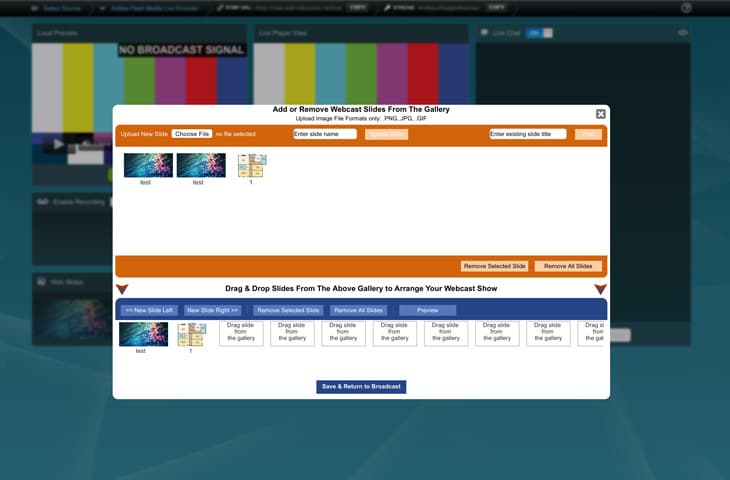This screenshot has width=730, height=480.
Task: Click Save & Return to Broadcast
Action: (361, 386)
